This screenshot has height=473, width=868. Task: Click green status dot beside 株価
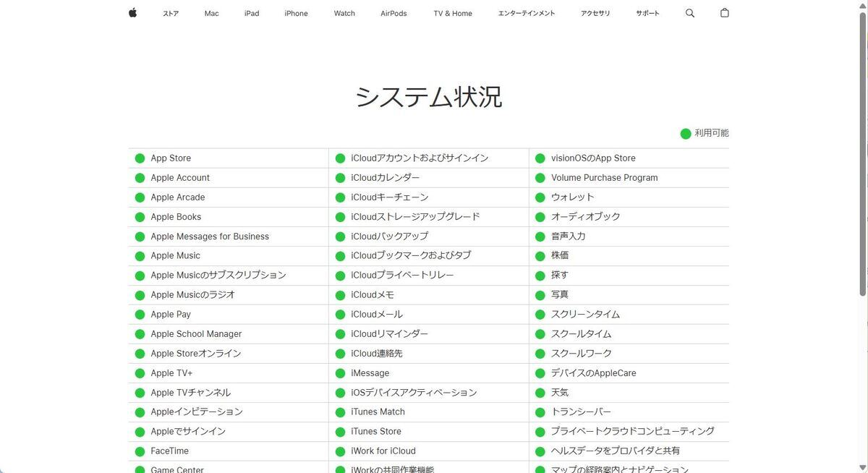point(540,256)
